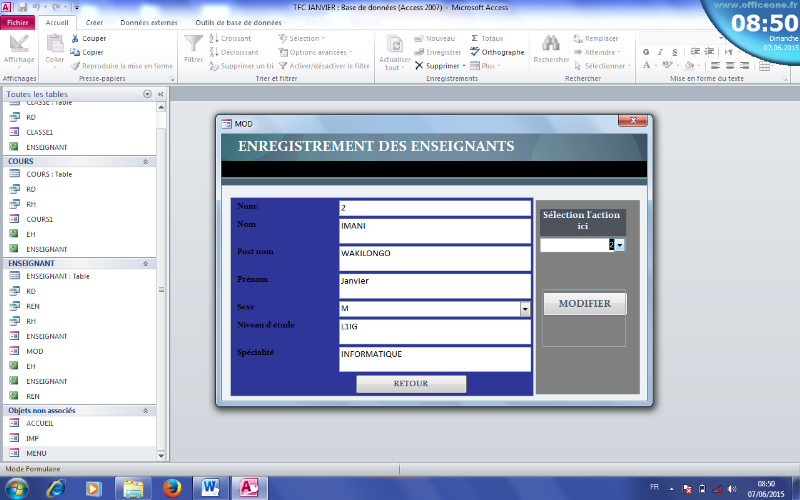This screenshot has height=500, width=800.
Task: Open Options avancées dropdown
Action: [315, 52]
